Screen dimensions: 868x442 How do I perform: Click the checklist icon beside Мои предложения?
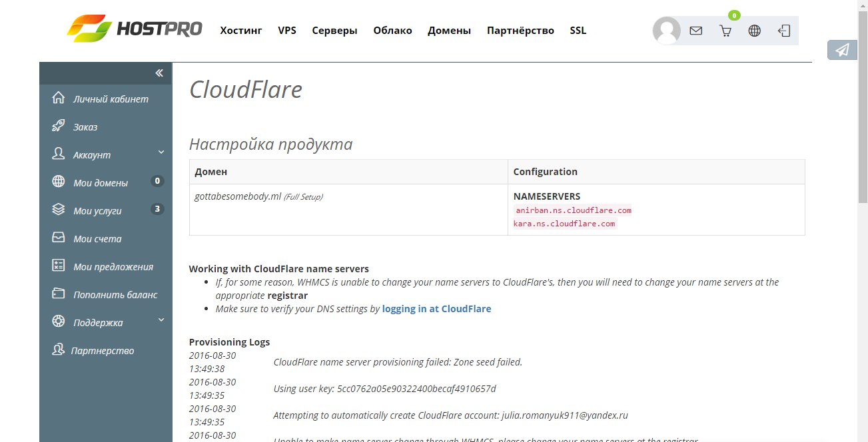tap(59, 266)
